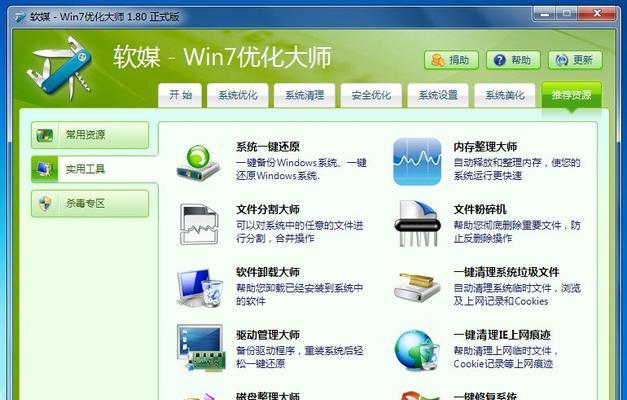Open 帮助 help button
627x400 pixels.
point(513,60)
